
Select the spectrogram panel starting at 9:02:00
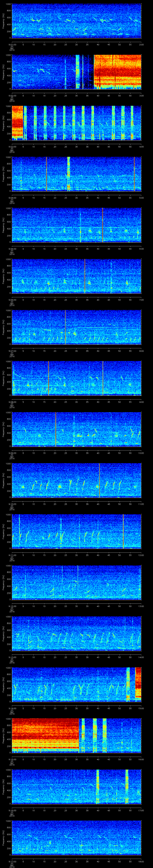[x=77, y=72]
